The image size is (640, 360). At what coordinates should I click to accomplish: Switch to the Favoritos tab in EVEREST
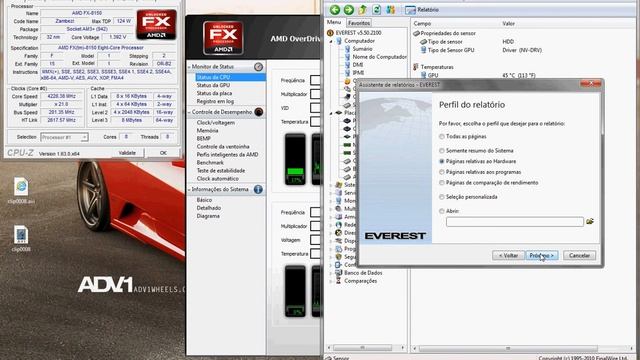(359, 23)
